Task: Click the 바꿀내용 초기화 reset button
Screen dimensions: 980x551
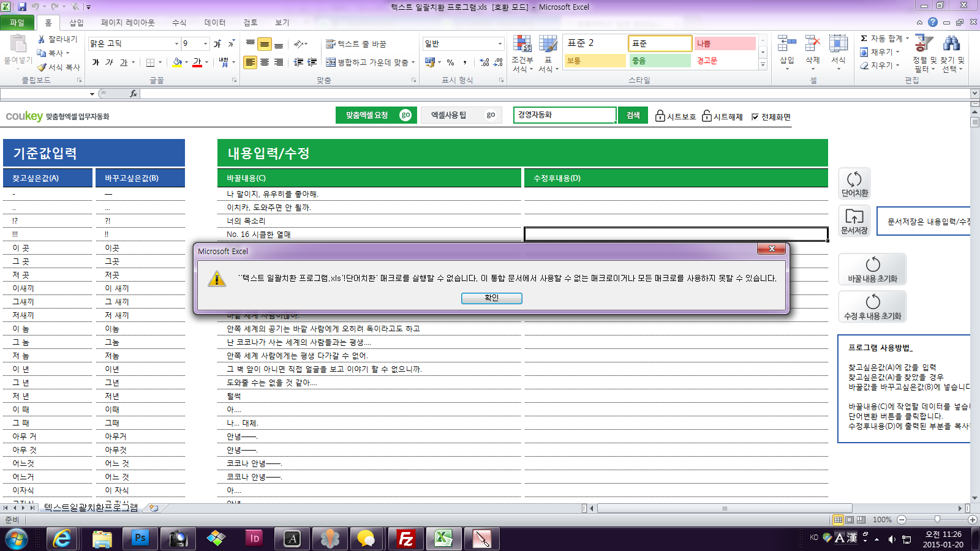Action: 872,269
